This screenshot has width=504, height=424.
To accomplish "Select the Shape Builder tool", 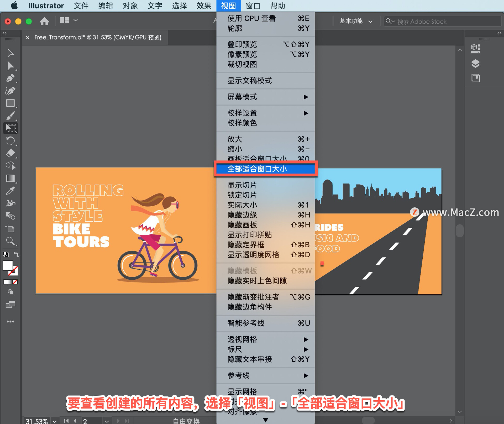I will pos(10,166).
